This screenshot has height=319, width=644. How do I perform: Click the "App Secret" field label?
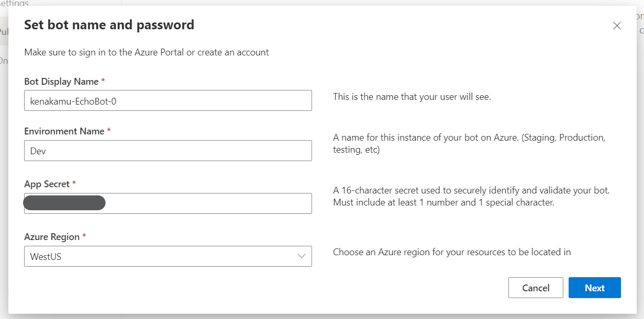47,184
